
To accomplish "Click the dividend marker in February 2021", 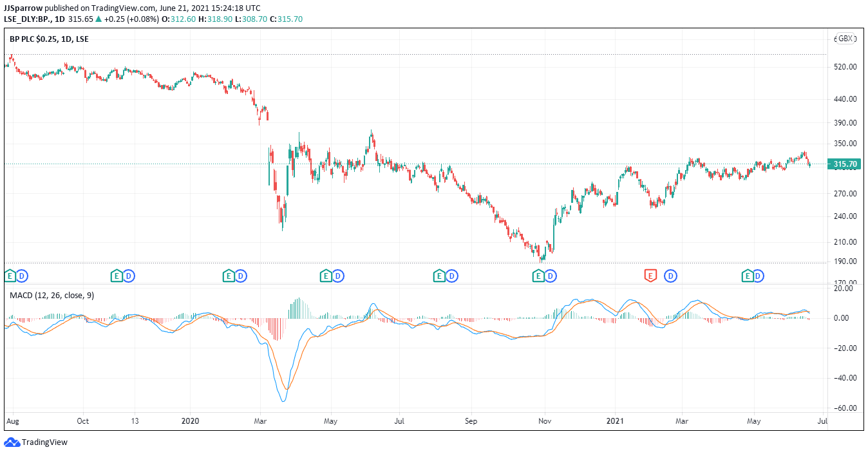I will point(670,276).
